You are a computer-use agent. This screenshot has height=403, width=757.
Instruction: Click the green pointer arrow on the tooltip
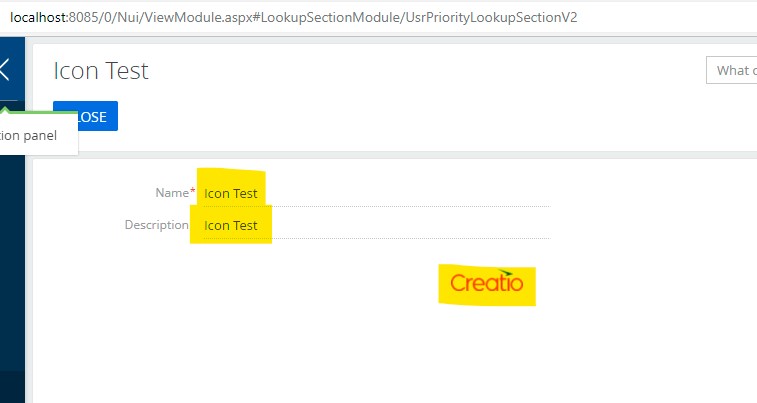5,111
